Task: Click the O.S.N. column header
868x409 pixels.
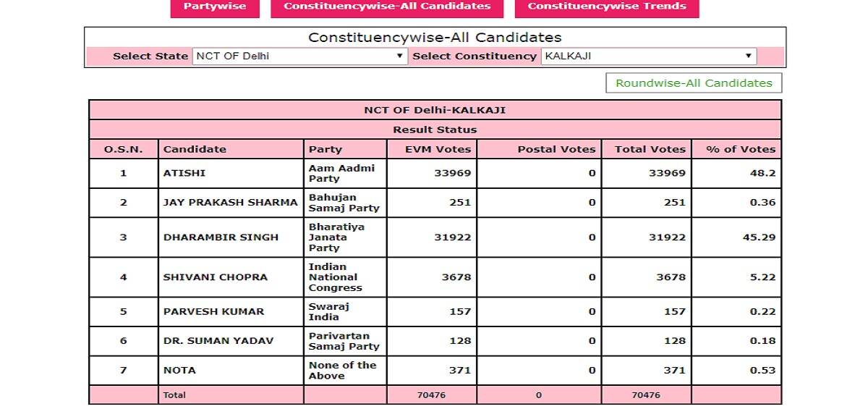Action: pyautogui.click(x=123, y=149)
